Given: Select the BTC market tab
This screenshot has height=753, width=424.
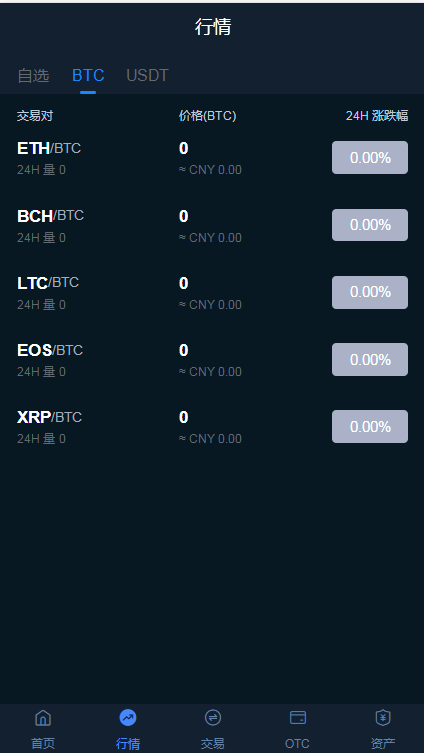Looking at the screenshot, I should 88,75.
